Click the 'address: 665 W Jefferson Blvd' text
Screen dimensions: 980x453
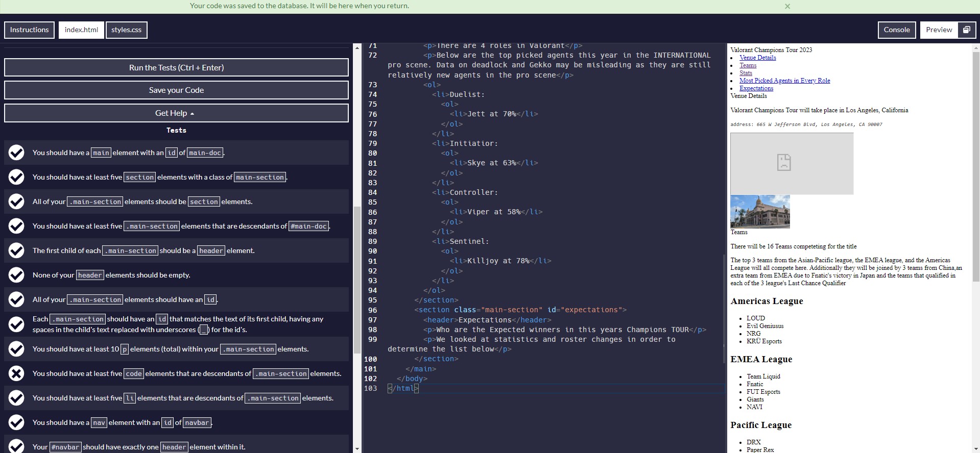806,124
